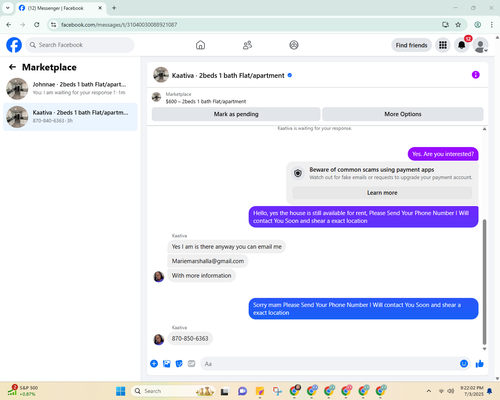View site information icon
The width and height of the screenshot is (500, 400).
tap(54, 25)
